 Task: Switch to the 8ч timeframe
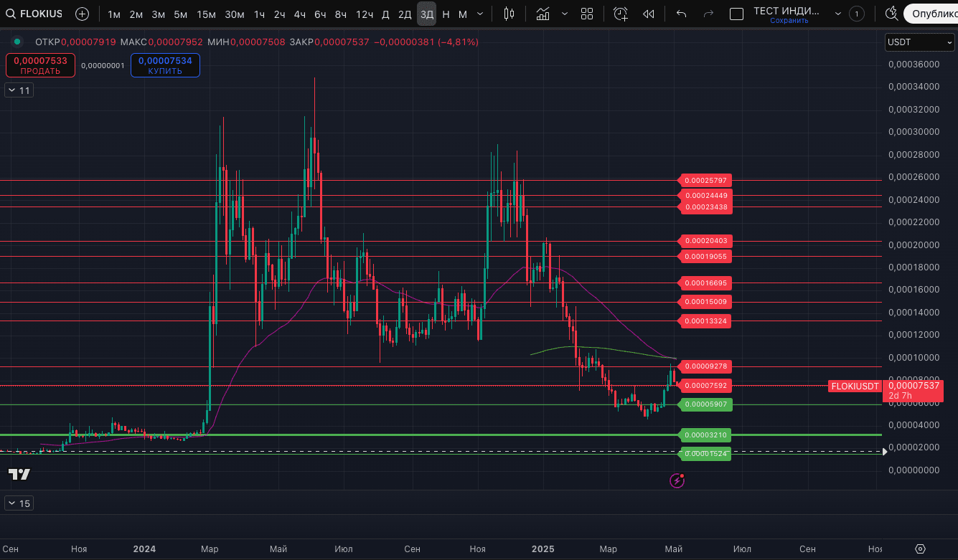(x=341, y=14)
